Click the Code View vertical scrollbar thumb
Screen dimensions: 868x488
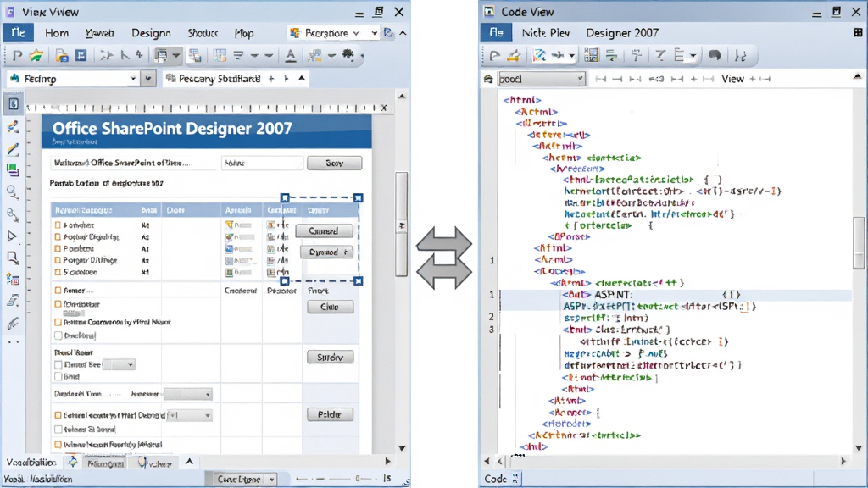(x=858, y=242)
